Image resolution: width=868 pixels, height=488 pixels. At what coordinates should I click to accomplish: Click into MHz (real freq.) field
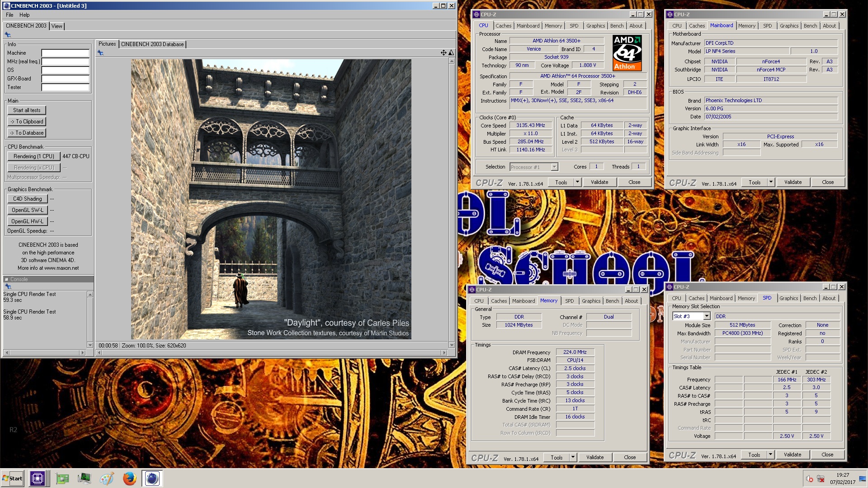pyautogui.click(x=65, y=61)
